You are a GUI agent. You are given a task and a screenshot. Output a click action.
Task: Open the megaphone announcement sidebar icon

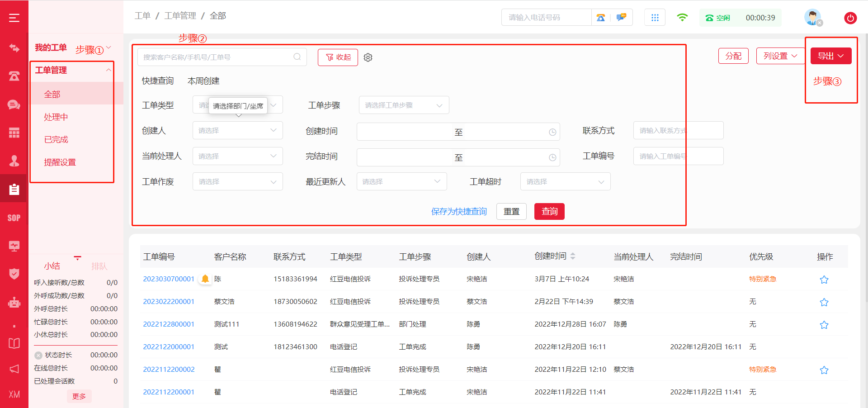click(14, 369)
